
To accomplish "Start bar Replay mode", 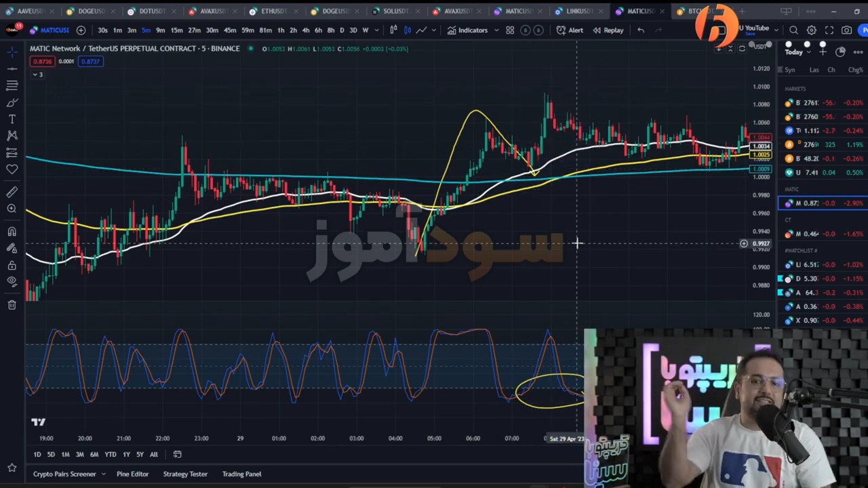I will 608,30.
